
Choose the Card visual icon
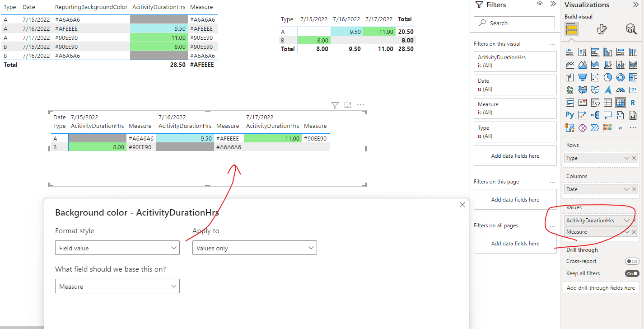click(x=633, y=90)
